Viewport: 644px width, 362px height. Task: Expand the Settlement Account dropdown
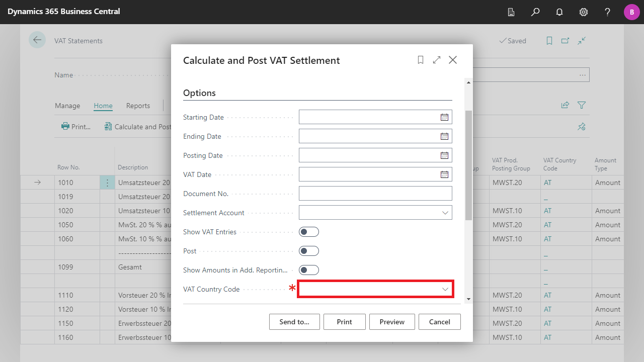445,213
